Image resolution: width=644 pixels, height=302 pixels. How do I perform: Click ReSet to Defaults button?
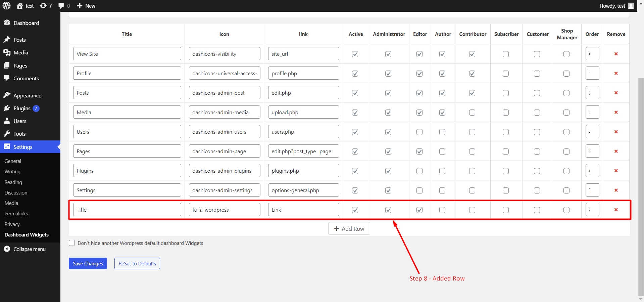click(x=137, y=263)
